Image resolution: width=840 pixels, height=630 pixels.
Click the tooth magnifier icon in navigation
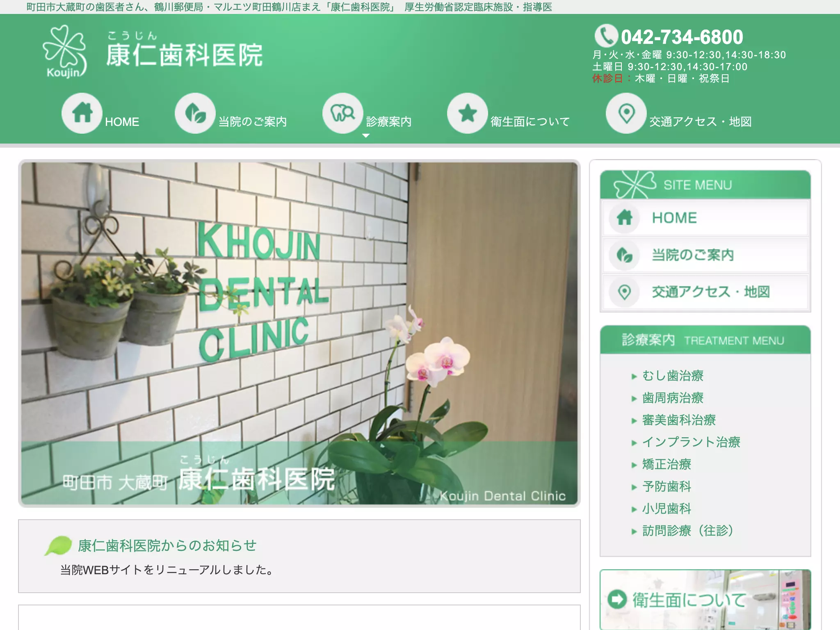click(x=343, y=113)
